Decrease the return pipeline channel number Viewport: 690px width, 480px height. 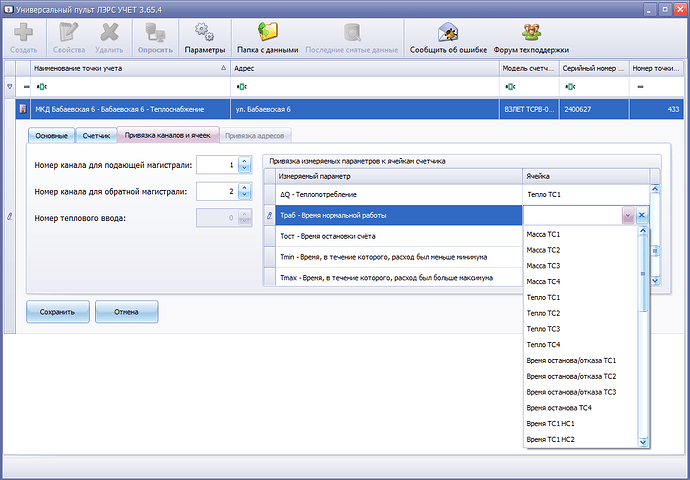[x=244, y=195]
